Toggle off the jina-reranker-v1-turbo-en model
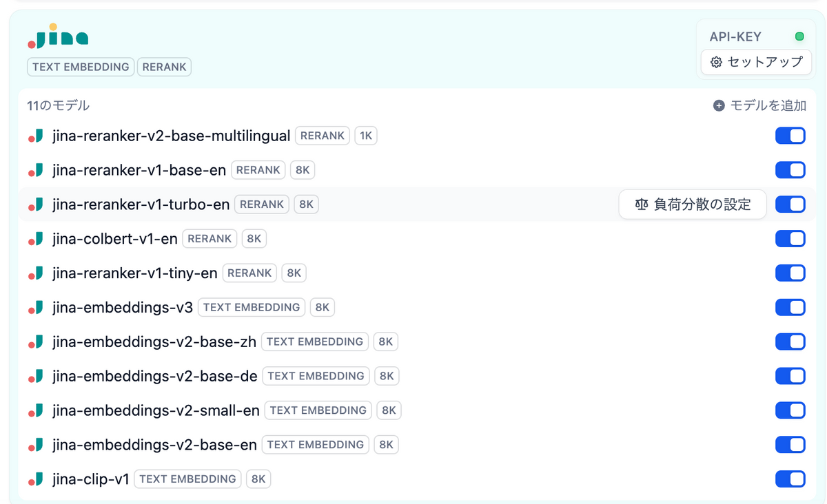The width and height of the screenshot is (827, 504). (x=790, y=204)
